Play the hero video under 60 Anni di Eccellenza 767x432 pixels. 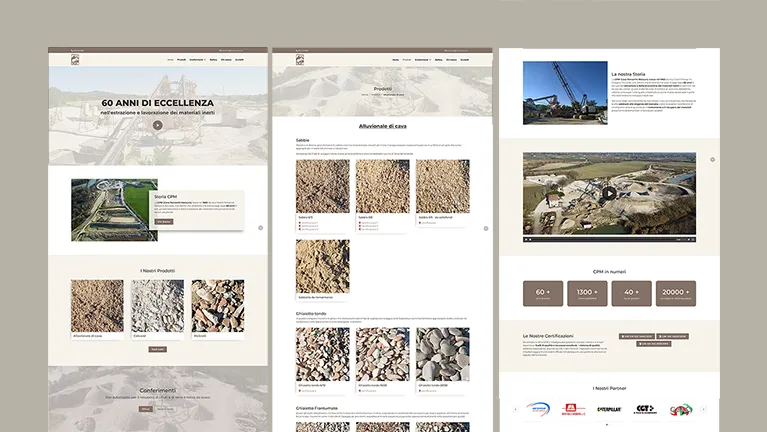point(157,125)
